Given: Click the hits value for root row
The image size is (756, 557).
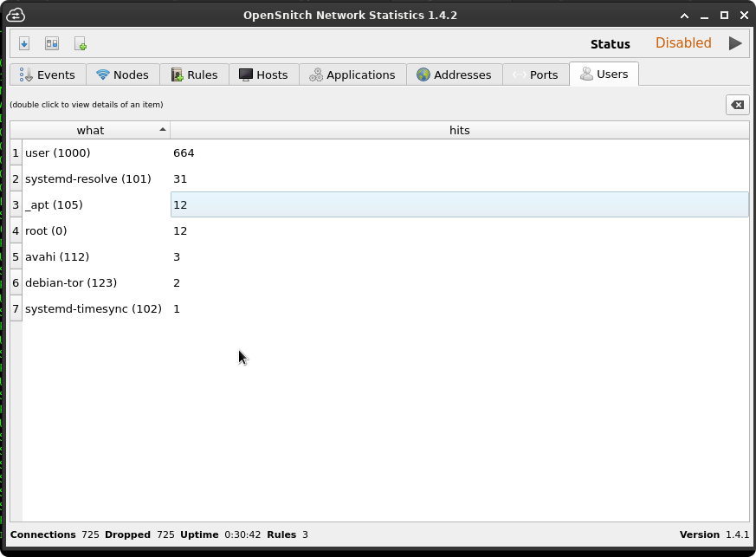Looking at the screenshot, I should pos(180,231).
